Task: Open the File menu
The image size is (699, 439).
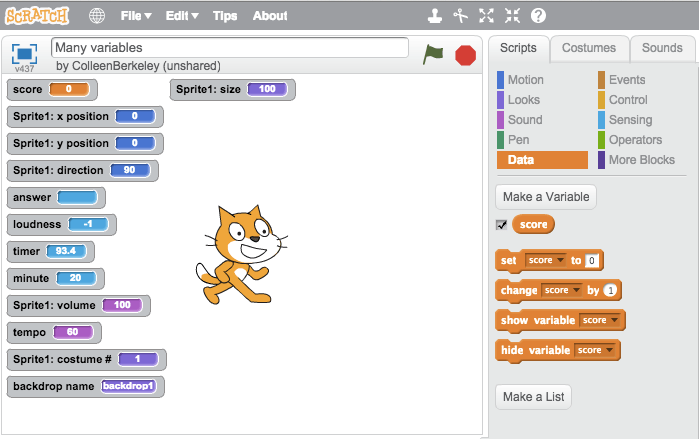Action: [x=136, y=16]
